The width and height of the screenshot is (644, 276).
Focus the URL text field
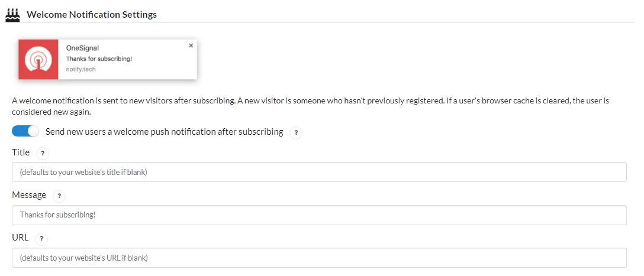pyautogui.click(x=319, y=258)
